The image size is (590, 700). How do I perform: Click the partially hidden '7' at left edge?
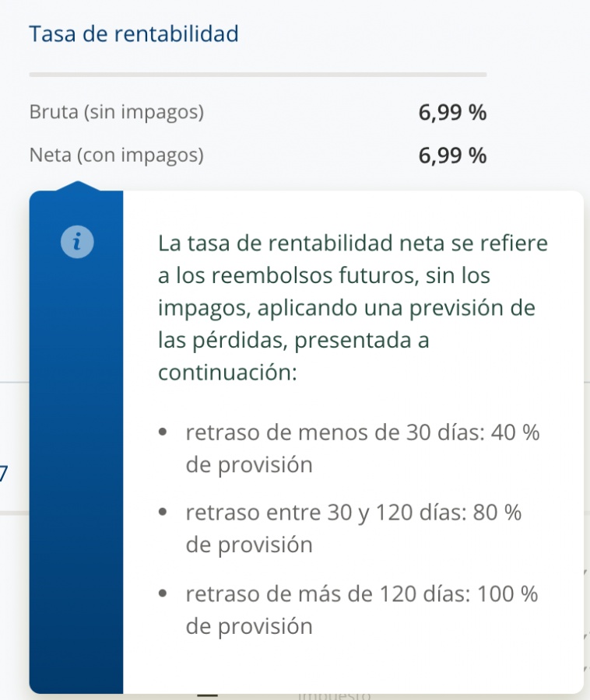tap(3, 472)
